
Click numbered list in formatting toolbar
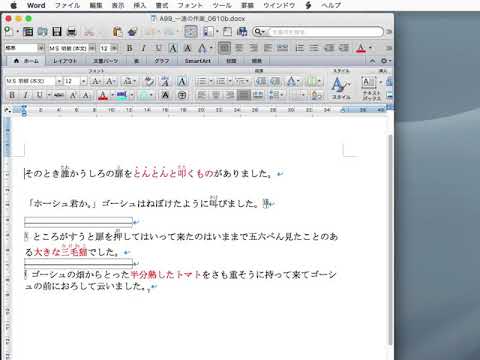[300, 48]
